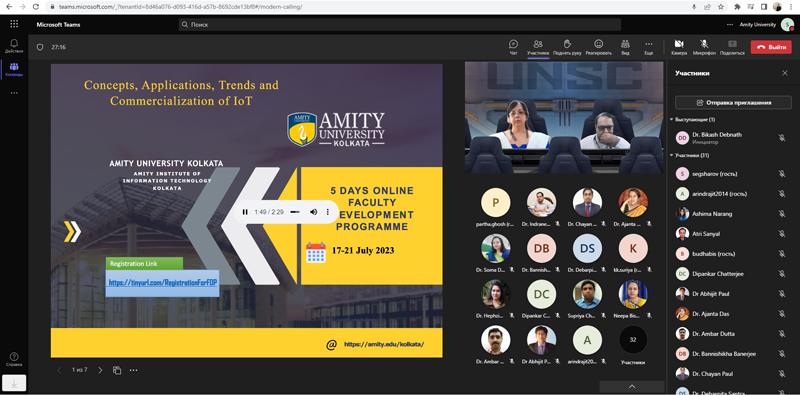800x395 pixels.
Task: Click the slide layout icon below presentation
Action: (117, 370)
